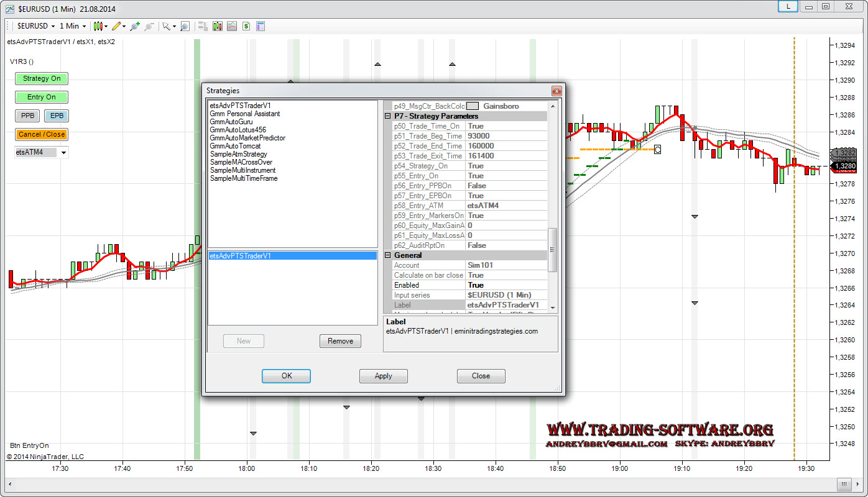Select the pencil drawing tools icon
868x497 pixels.
(x=116, y=26)
